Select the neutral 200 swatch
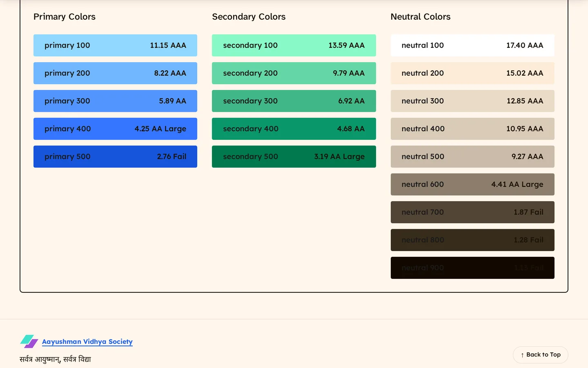 coord(472,73)
